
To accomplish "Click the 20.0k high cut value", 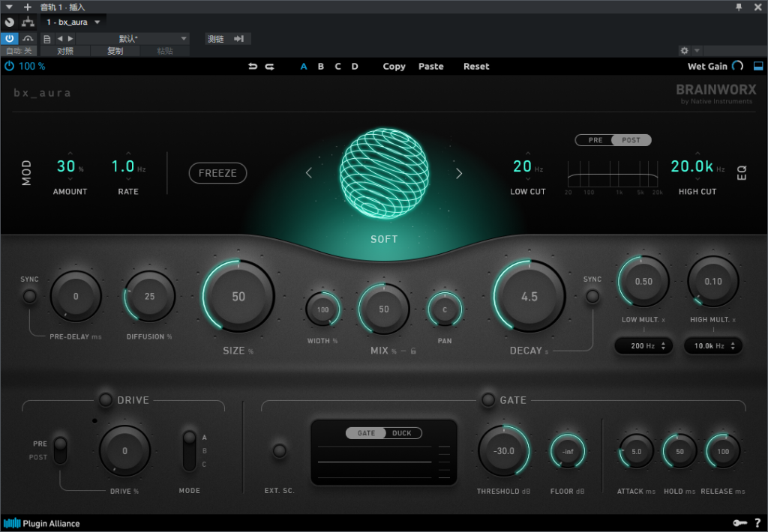I will tap(691, 166).
